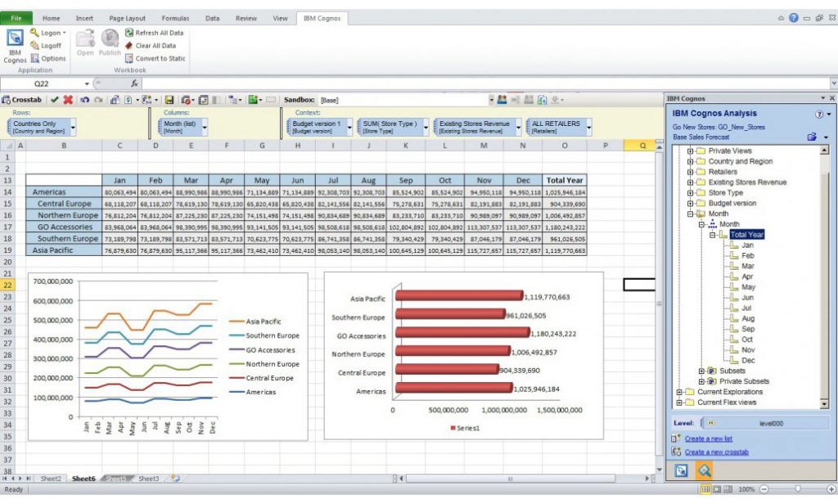Switch to Normal view in status bar
Screen dimensions: 838x504
[x=705, y=489]
